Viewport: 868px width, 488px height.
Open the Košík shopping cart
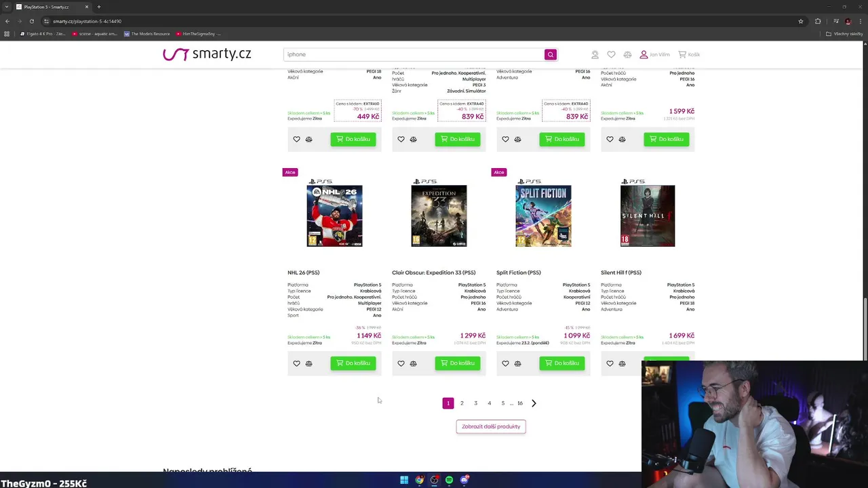tap(689, 54)
